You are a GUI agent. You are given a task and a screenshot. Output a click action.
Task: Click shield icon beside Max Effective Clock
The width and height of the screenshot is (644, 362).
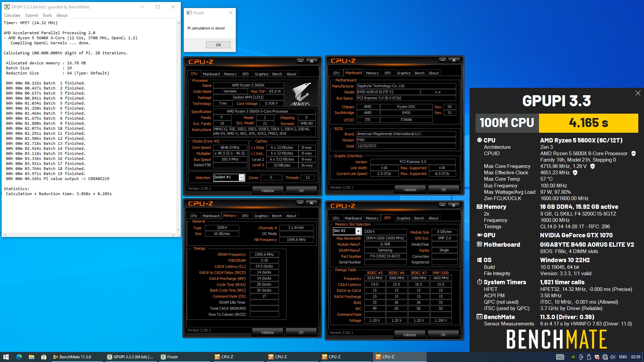click(575, 173)
